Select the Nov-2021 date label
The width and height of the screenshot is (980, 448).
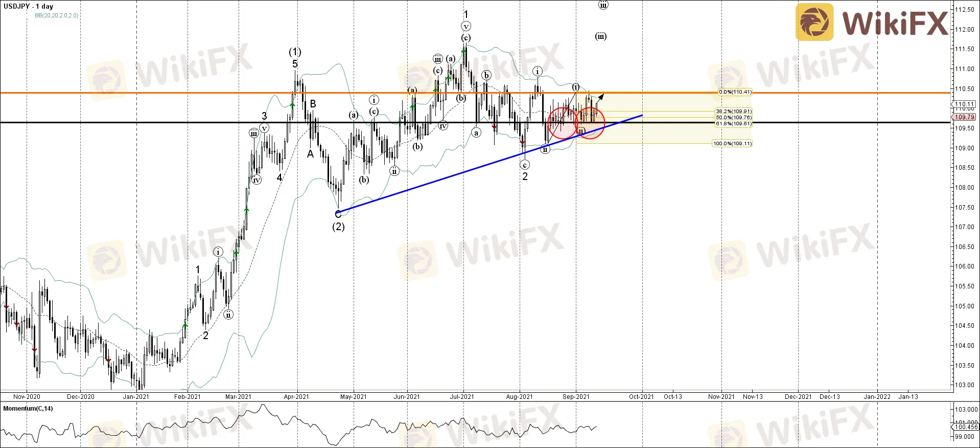tap(721, 397)
